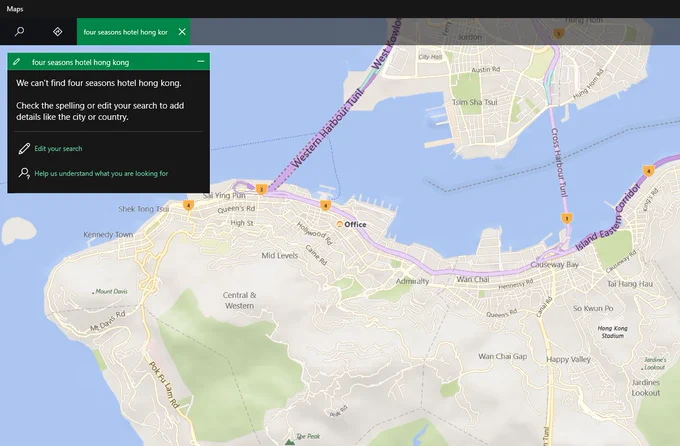This screenshot has height=446, width=680.
Task: Click the Mt Davis Rd label
Action: pos(108,321)
